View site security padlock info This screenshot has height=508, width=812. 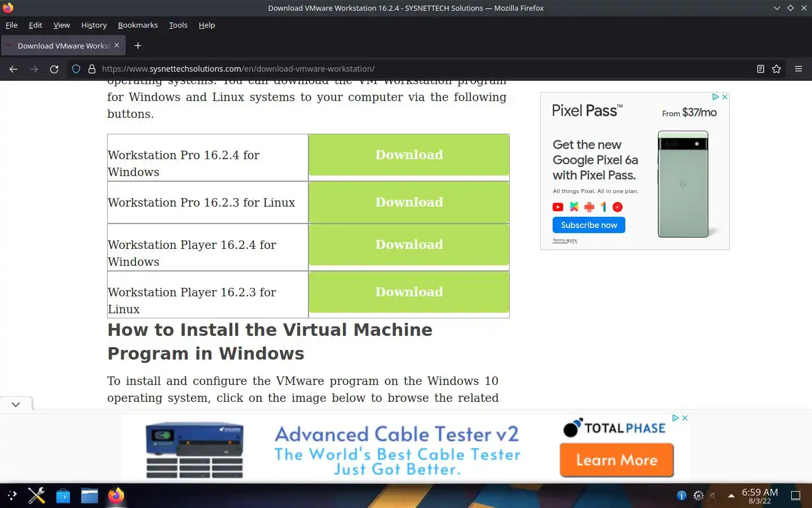92,69
